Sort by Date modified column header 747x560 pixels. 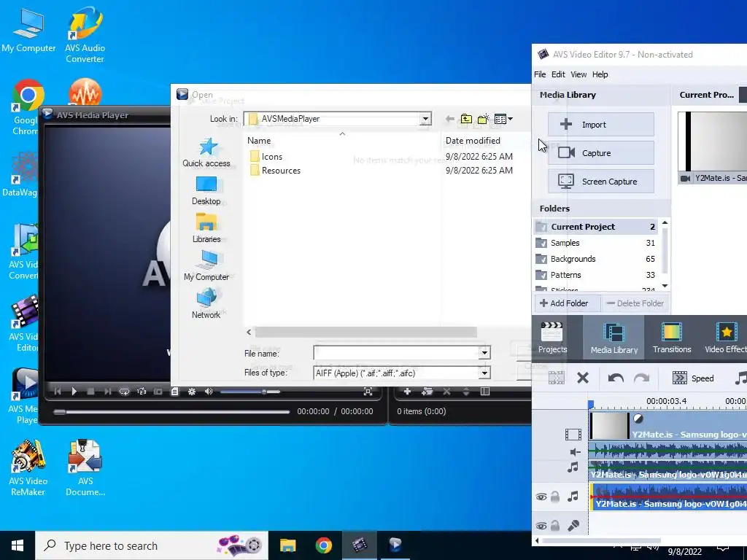pos(473,141)
